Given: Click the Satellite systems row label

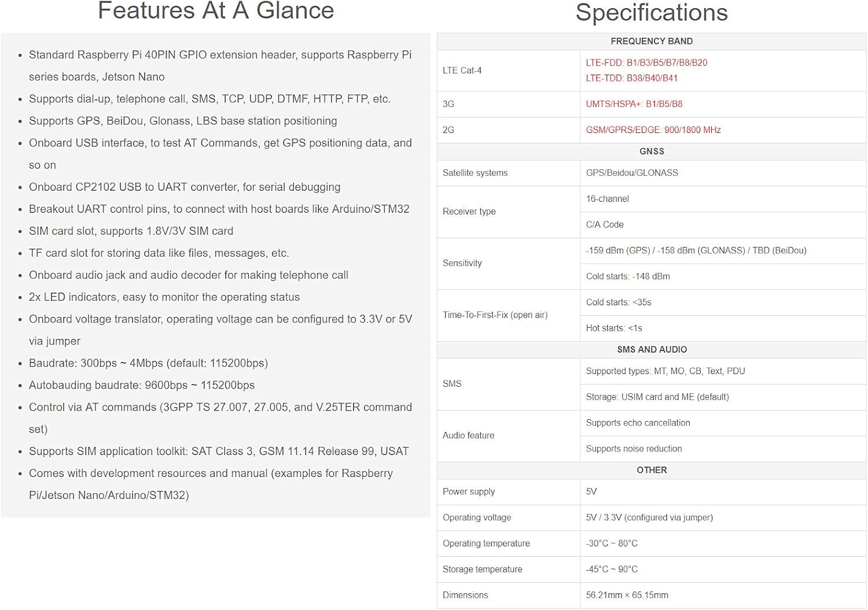Looking at the screenshot, I should coord(475,173).
